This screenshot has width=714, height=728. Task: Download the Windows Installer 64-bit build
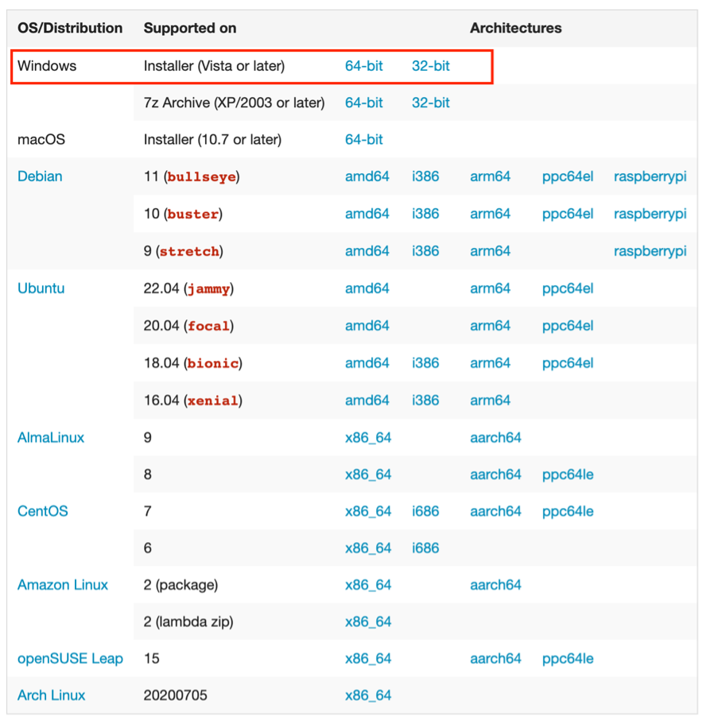point(363,66)
